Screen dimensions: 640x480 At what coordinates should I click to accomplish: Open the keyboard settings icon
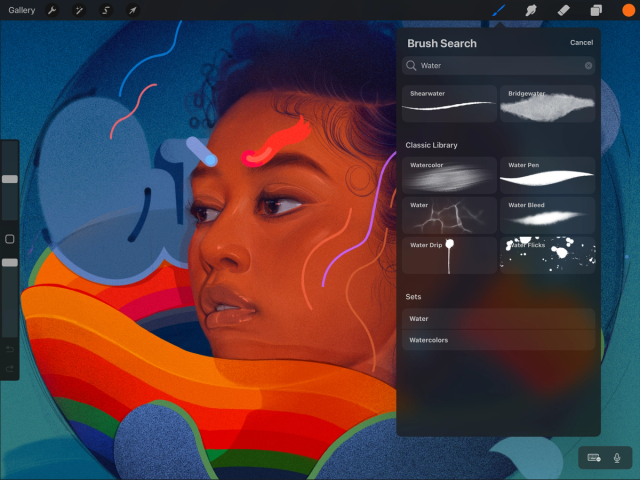tap(593, 458)
